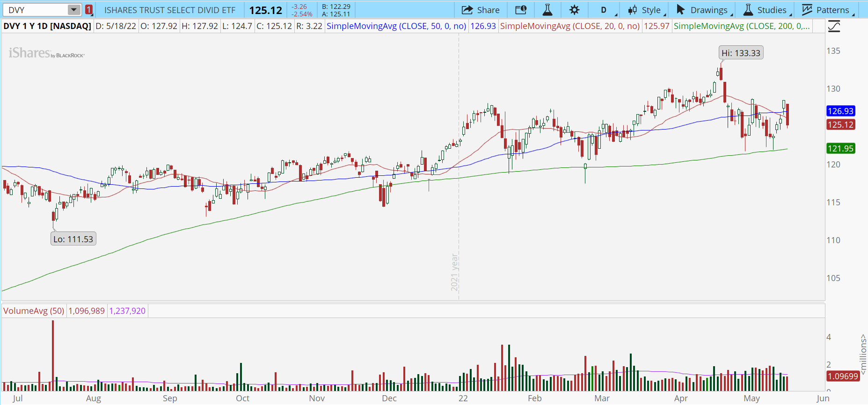The width and height of the screenshot is (868, 405).
Task: Click the high value H: 127.92
Action: 200,26
